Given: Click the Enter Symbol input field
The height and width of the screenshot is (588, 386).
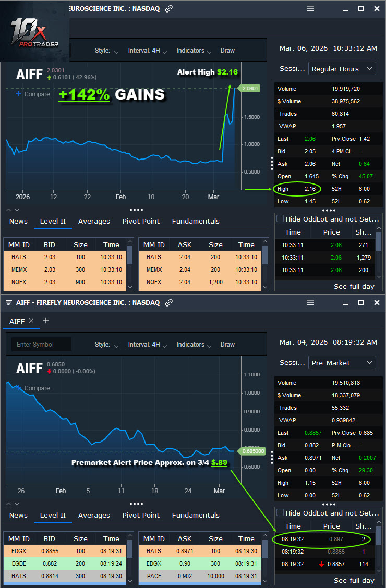Looking at the screenshot, I should [41, 345].
